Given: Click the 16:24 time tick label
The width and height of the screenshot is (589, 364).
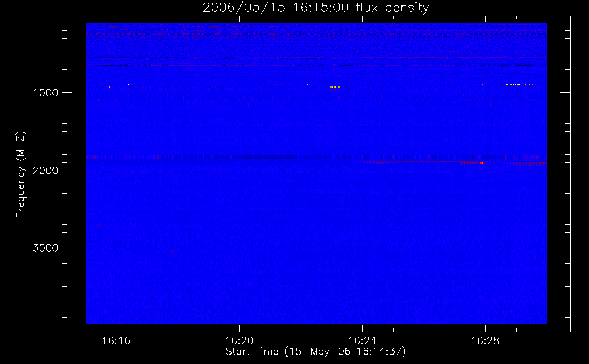Looking at the screenshot, I should click(362, 341).
